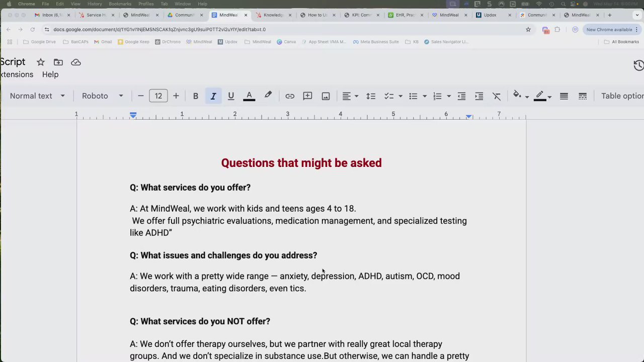This screenshot has height=362, width=644.
Task: Apply a bulleted list
Action: [x=413, y=96]
